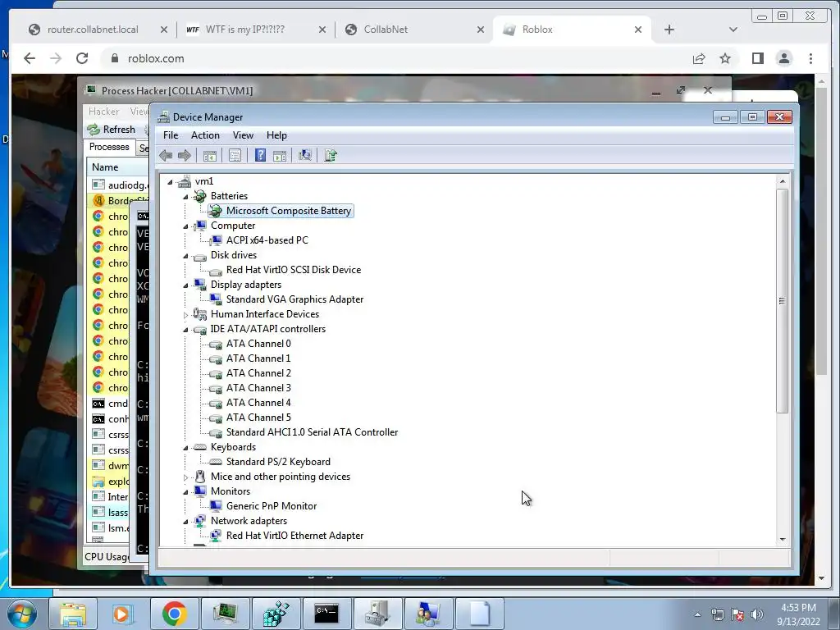Select ATA Channel 3 entry

coord(258,388)
